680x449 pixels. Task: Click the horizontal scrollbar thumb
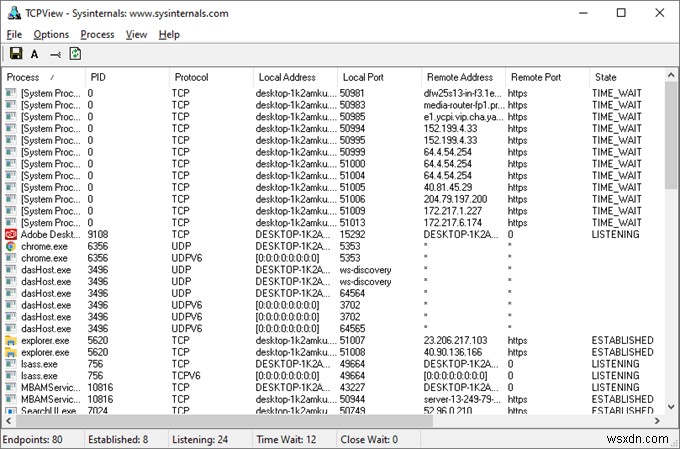coord(225,420)
